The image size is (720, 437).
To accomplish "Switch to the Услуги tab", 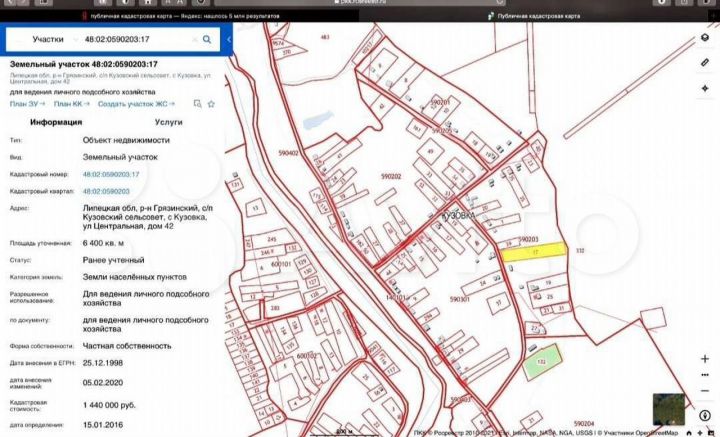I will pyautogui.click(x=169, y=122).
